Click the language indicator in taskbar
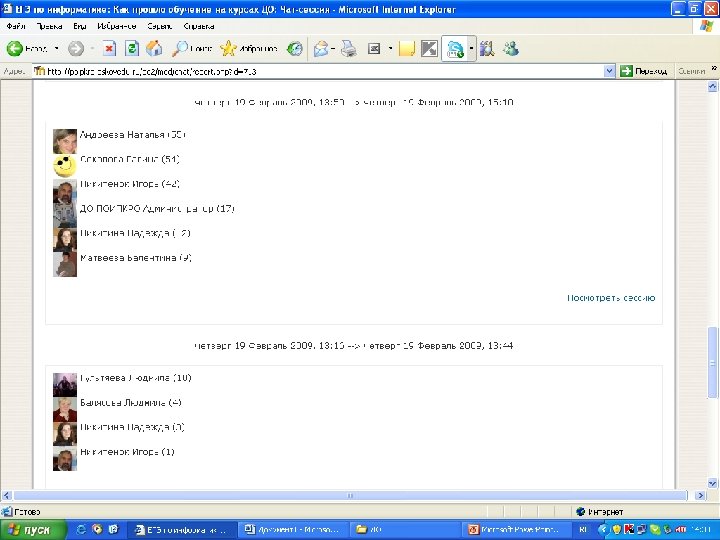 [x=583, y=529]
